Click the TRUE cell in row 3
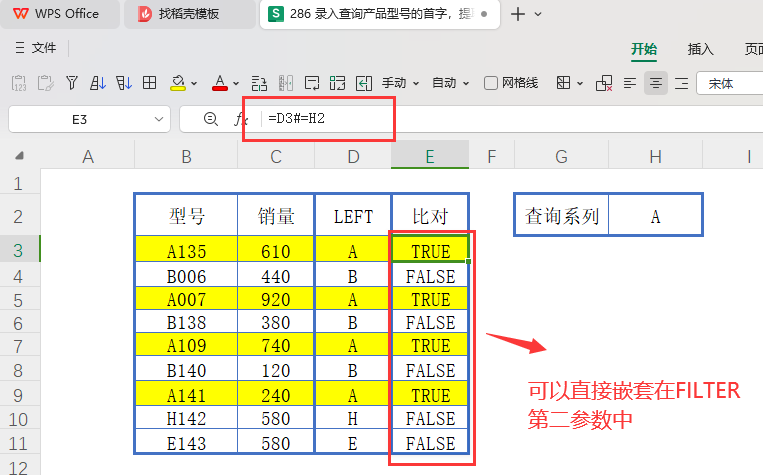 tap(430, 251)
